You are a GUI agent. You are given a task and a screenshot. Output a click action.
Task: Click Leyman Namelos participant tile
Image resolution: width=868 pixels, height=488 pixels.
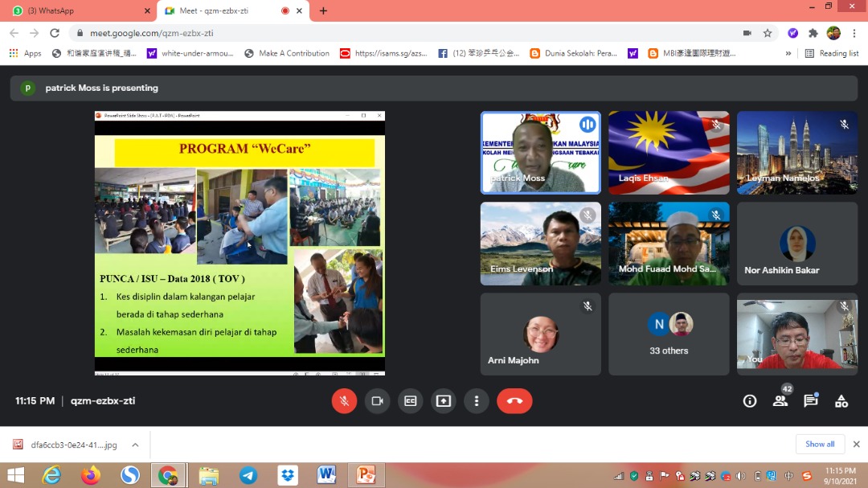(x=797, y=152)
